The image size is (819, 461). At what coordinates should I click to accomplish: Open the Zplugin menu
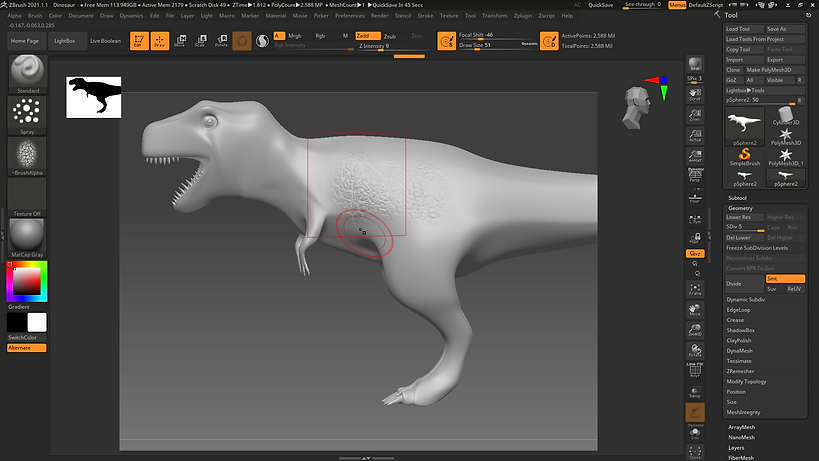point(522,16)
